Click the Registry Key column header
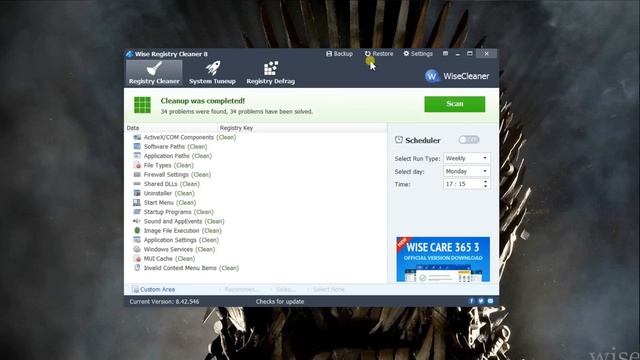 click(x=302, y=128)
